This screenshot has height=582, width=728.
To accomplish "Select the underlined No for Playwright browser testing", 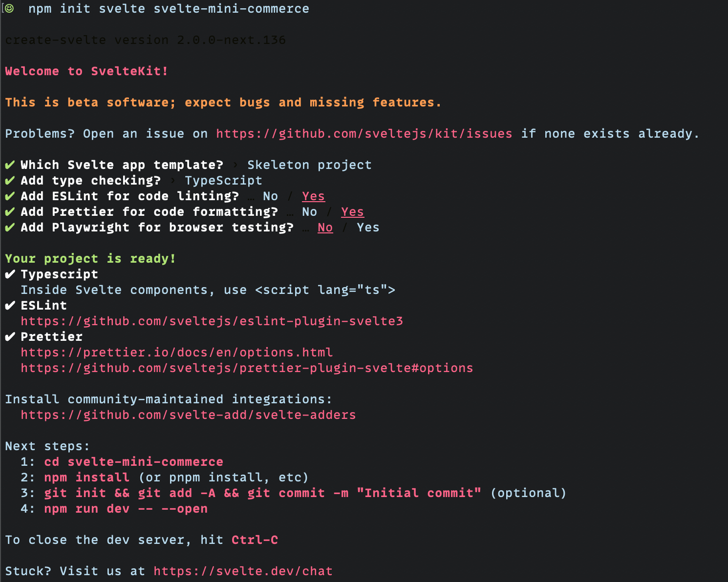I will tap(325, 228).
